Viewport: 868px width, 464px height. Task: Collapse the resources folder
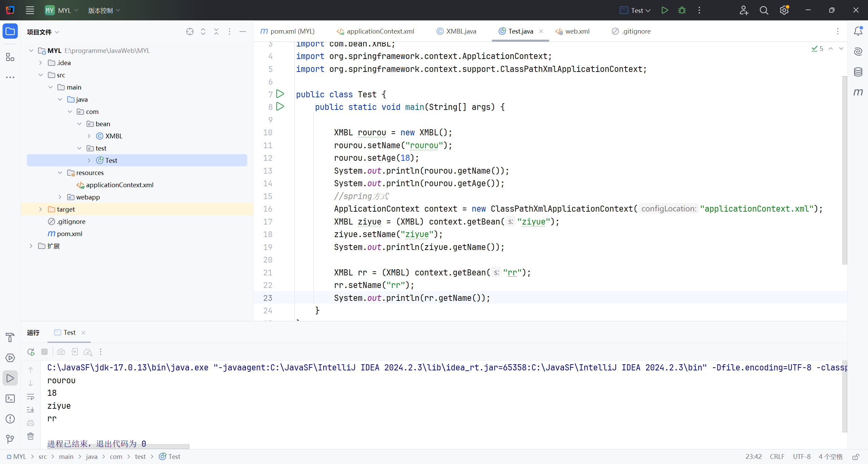point(60,173)
